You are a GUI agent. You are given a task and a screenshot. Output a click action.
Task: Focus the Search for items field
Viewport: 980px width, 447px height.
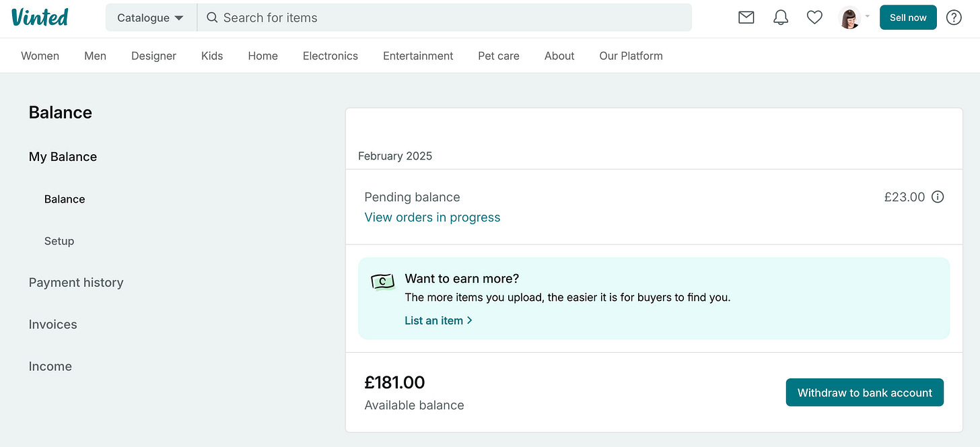444,18
